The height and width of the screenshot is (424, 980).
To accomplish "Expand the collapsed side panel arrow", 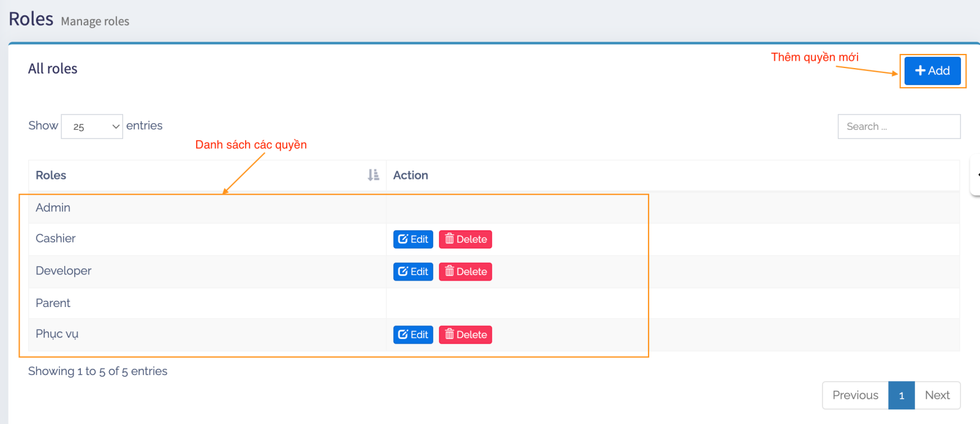I will coord(976,175).
